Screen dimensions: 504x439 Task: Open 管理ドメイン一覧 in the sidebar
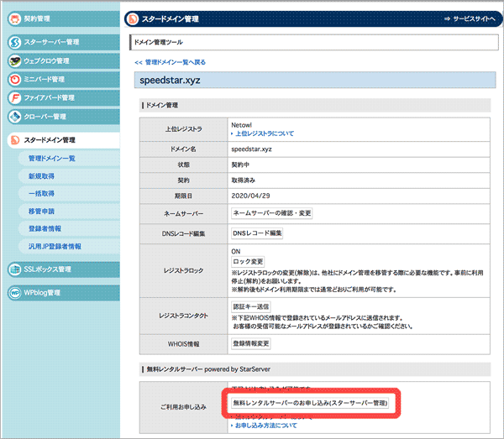coord(51,158)
